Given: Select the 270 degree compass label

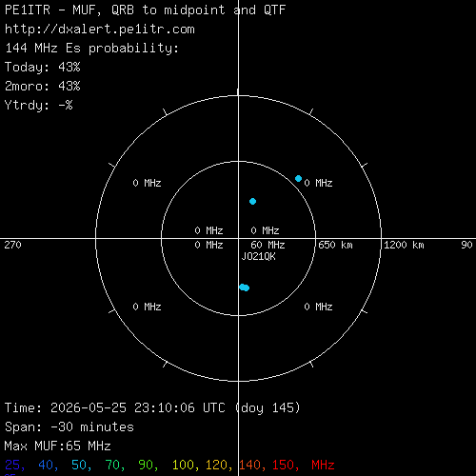Looking at the screenshot, I should coord(12,245).
